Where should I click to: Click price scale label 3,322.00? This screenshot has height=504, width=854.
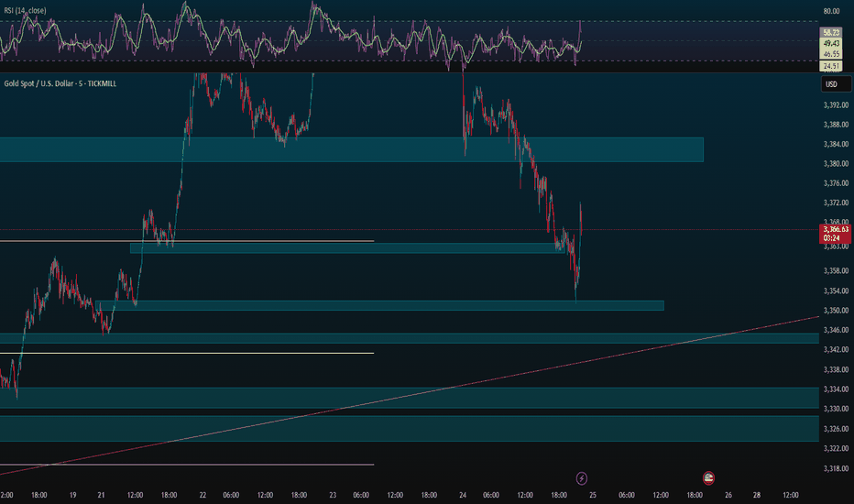coord(836,448)
